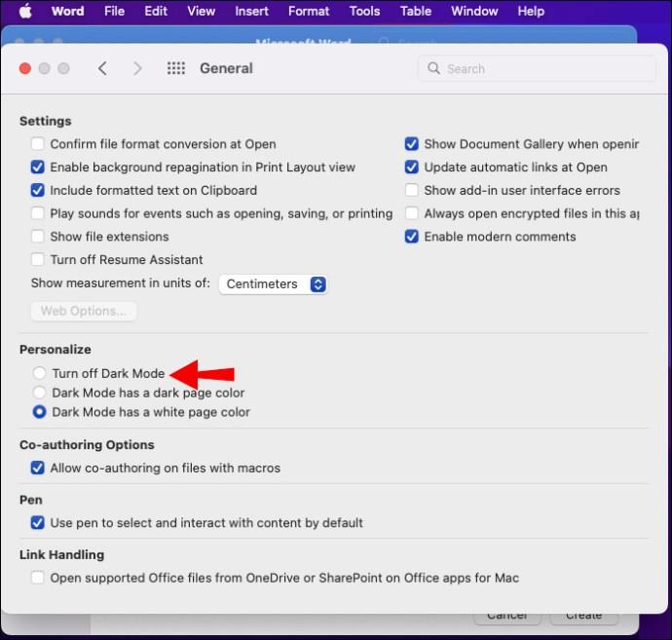This screenshot has height=640, width=672.
Task: Check Always open encrypted files option
Action: point(411,213)
